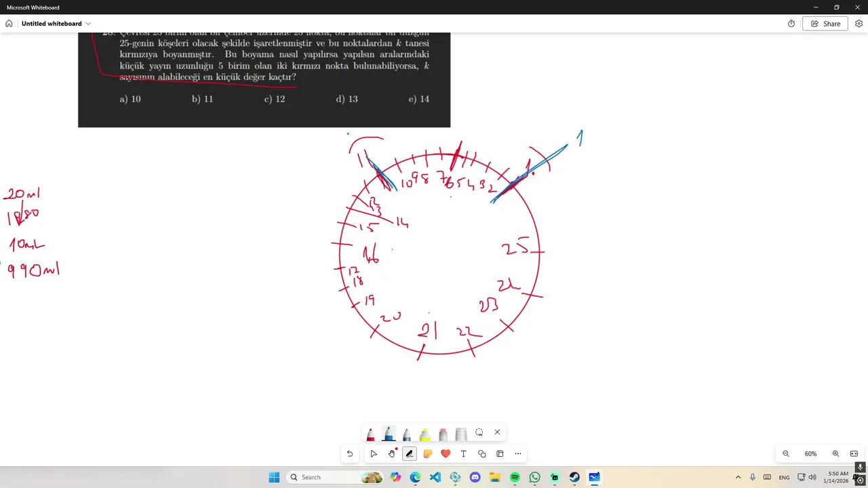Viewport: 868px width, 488px height.
Task: Click Whiteboard app icon in taskbar
Action: pos(595,477)
